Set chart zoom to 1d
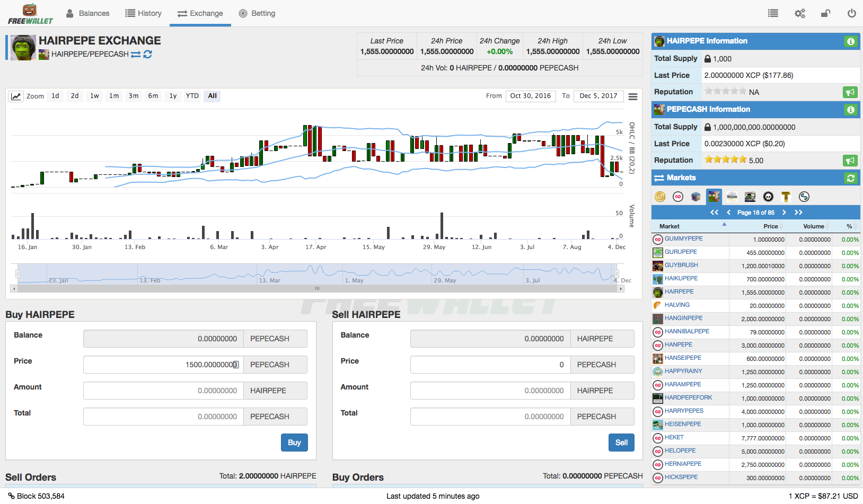Viewport: 863px width, 504px height. (55, 96)
